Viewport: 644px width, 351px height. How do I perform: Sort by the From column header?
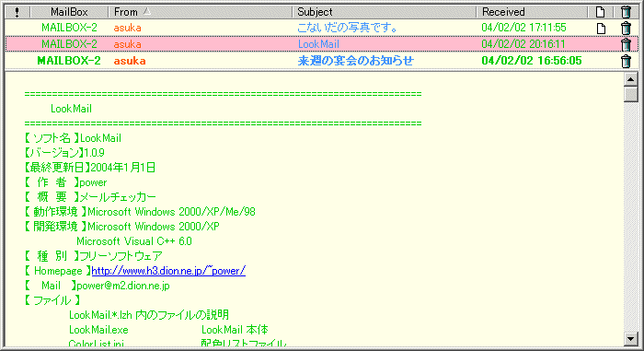tap(200, 12)
